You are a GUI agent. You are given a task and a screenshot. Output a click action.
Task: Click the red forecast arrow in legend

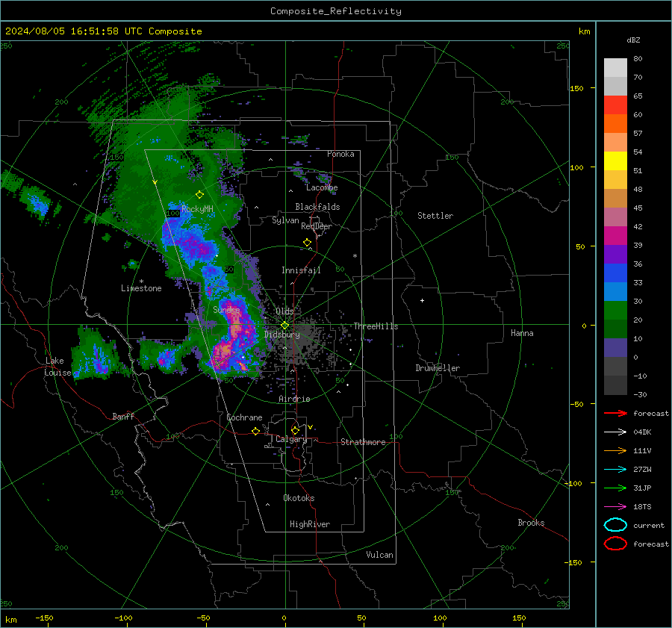[615, 413]
